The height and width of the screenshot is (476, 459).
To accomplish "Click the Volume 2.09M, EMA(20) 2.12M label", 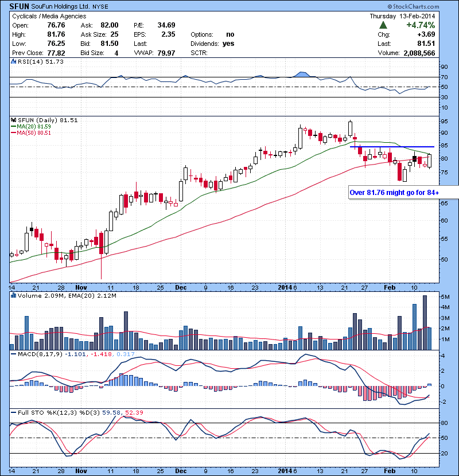I will [67, 296].
